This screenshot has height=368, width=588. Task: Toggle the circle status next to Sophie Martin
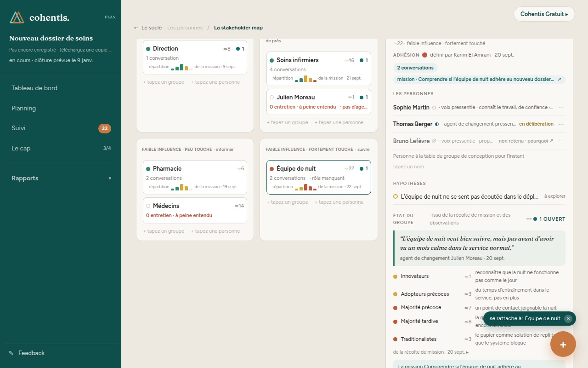(434, 108)
